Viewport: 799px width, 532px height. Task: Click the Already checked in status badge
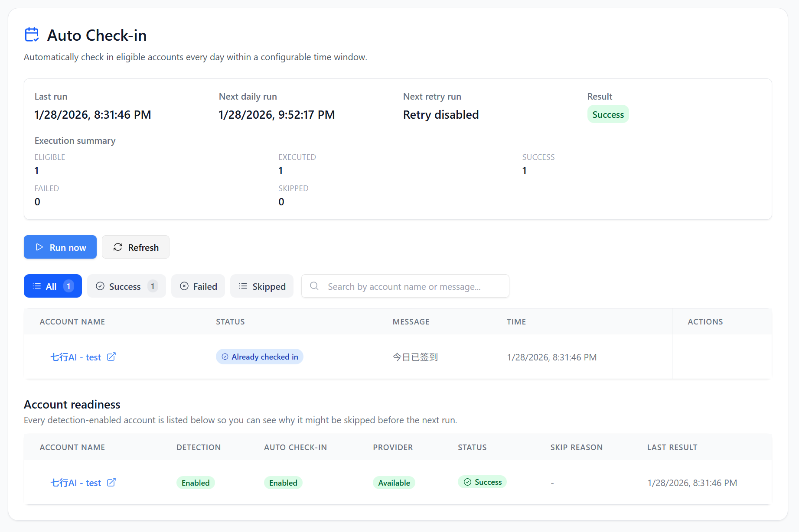tap(260, 357)
